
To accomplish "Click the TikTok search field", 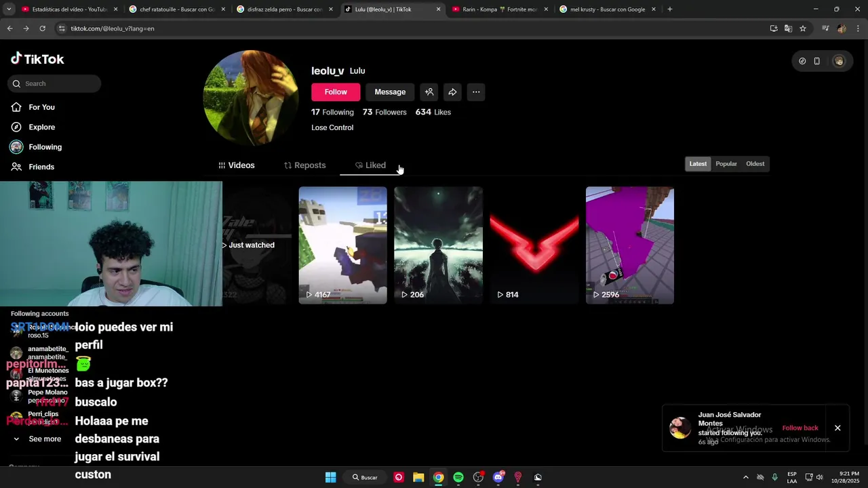I will (54, 83).
